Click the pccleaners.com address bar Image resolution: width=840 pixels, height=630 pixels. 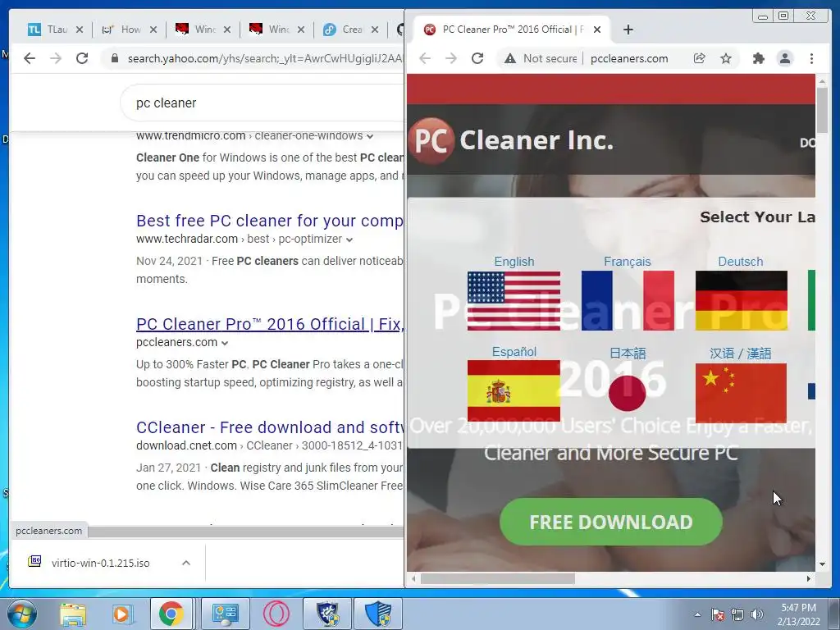point(629,58)
